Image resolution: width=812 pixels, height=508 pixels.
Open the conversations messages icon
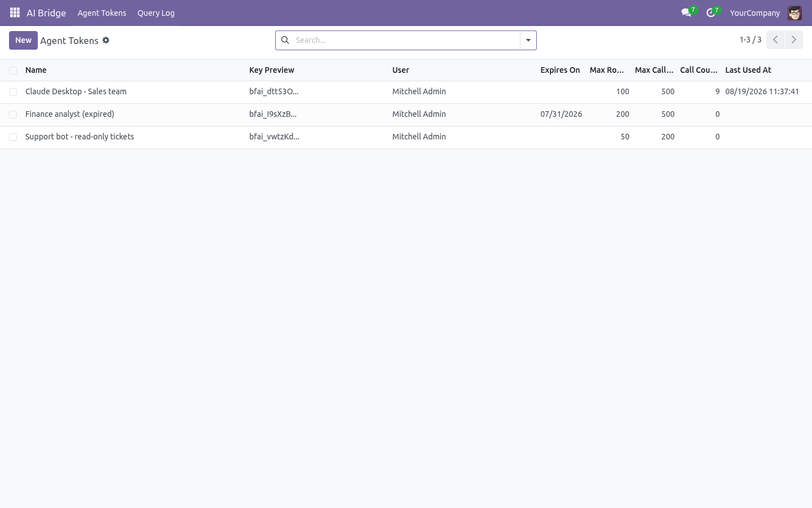point(686,12)
